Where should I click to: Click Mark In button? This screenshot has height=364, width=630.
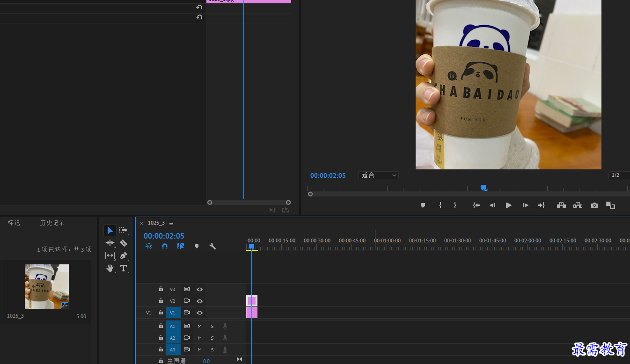point(440,205)
